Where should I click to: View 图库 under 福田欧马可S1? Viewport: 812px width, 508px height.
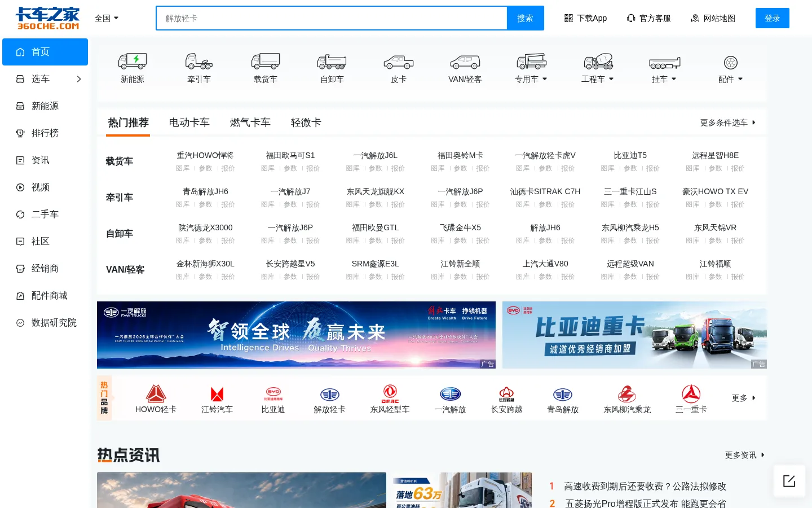coord(268,168)
